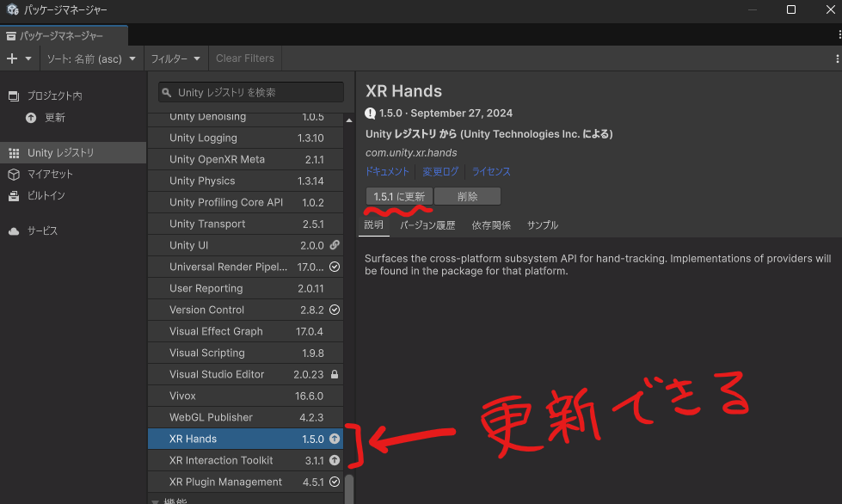The height and width of the screenshot is (504, 842).
Task: Select the XR Hands package row
Action: [x=245, y=439]
